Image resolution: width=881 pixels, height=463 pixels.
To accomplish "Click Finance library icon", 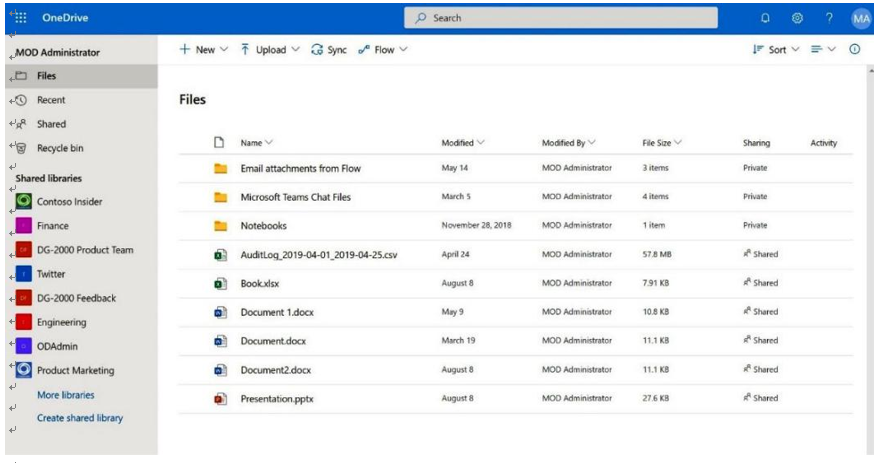I will [24, 225].
